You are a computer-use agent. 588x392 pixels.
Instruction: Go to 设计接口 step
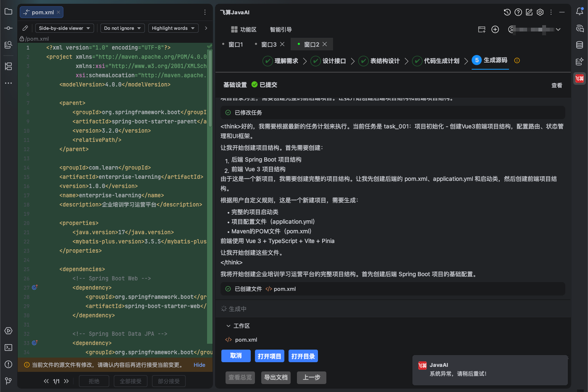point(328,61)
